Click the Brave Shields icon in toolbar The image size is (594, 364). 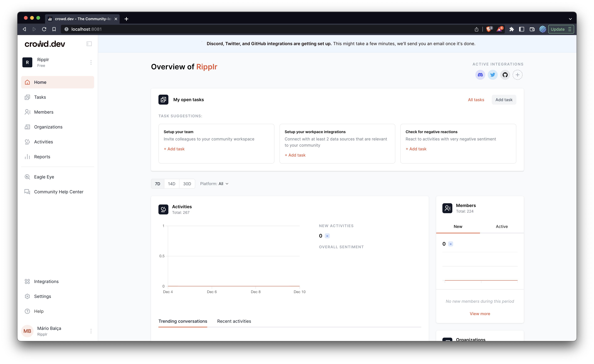click(489, 29)
